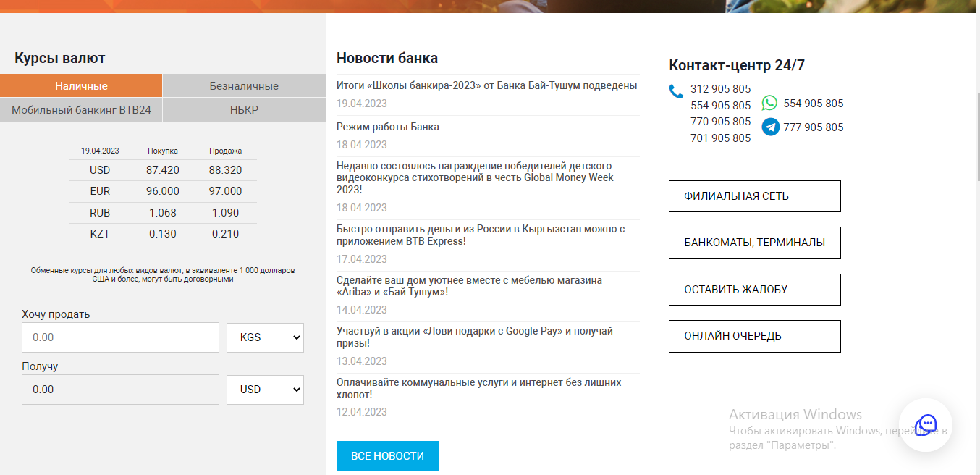The height and width of the screenshot is (475, 980).
Task: Click the Хочу продать amount field
Action: pyautogui.click(x=120, y=337)
